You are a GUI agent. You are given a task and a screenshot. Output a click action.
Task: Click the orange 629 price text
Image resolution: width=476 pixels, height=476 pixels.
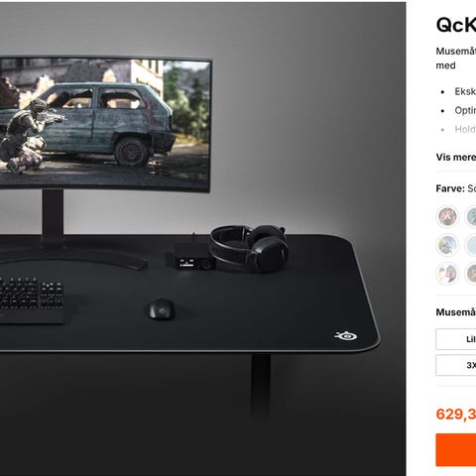click(x=456, y=415)
